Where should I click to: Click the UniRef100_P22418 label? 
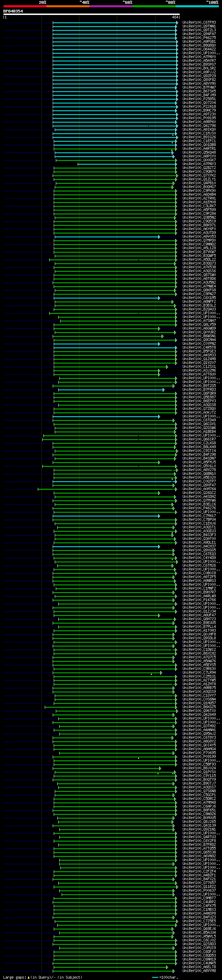[199, 106]
